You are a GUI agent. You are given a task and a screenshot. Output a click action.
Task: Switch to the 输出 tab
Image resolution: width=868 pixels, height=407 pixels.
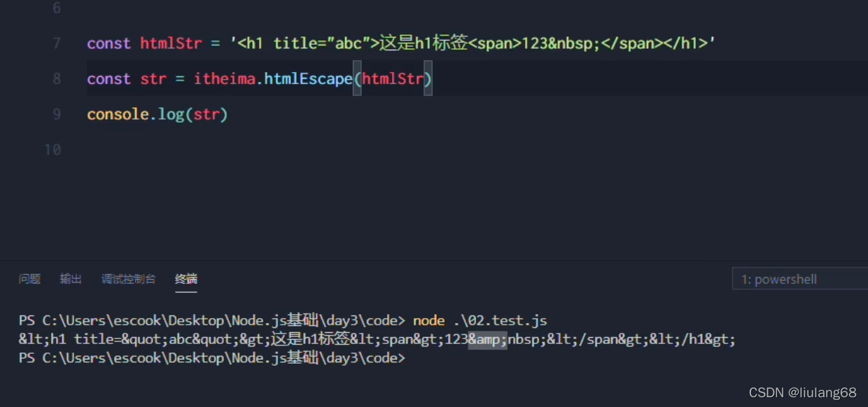pos(71,279)
